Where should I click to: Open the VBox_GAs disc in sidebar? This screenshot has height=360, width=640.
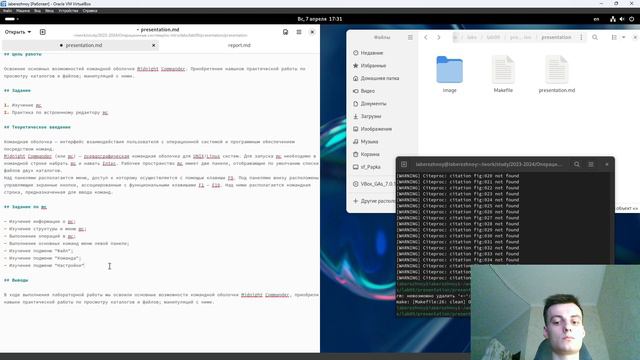(x=373, y=184)
